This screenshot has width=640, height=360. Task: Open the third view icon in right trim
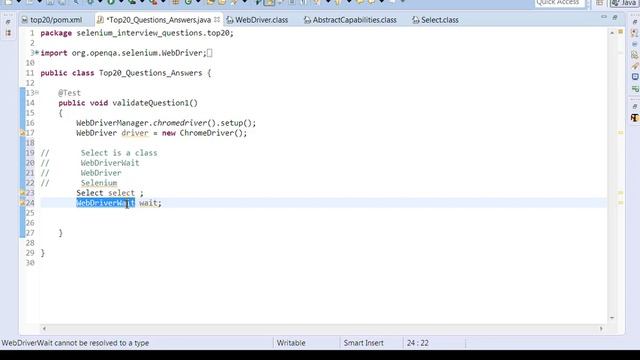point(634,44)
